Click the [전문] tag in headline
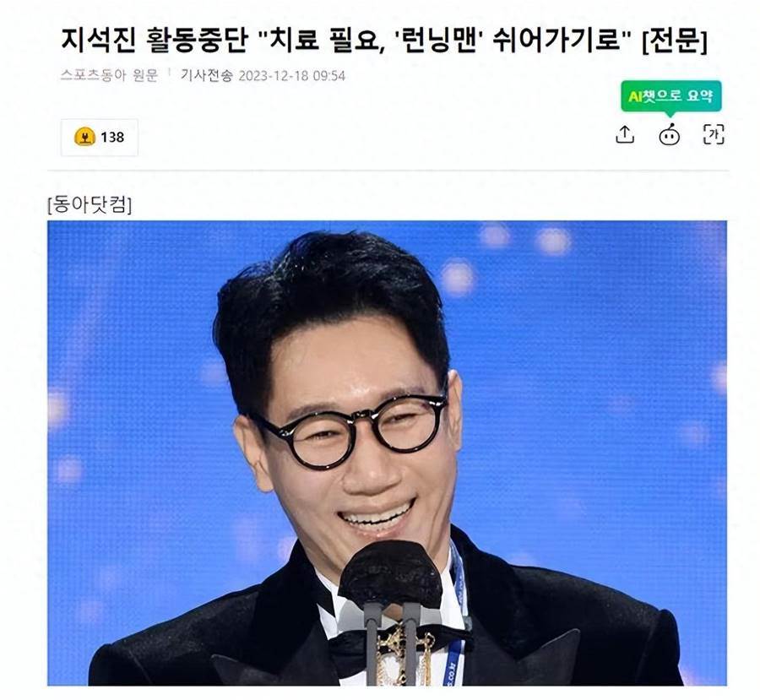The image size is (760, 700). pos(675,40)
